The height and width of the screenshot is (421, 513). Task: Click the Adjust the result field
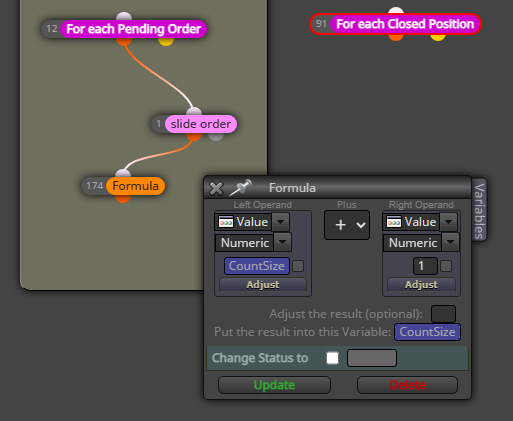click(x=443, y=314)
